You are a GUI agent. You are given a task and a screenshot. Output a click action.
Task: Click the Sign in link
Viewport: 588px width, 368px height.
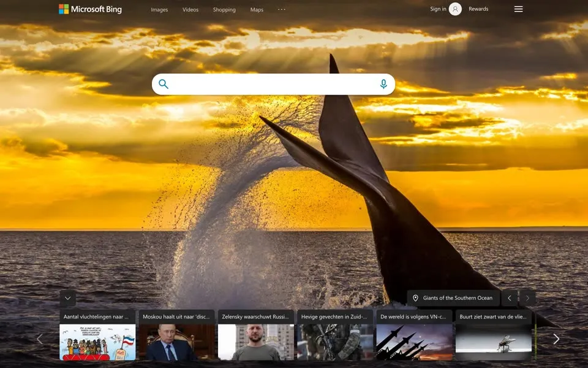(x=438, y=9)
